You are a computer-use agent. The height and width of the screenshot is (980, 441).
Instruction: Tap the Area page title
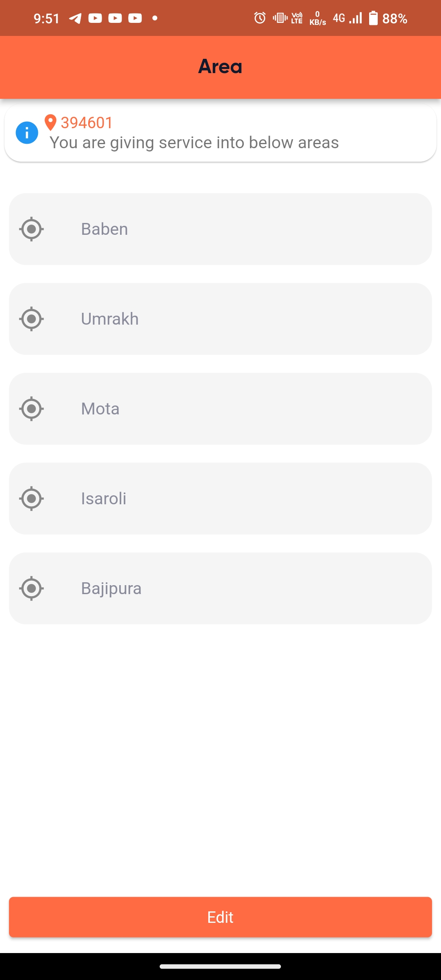(220, 67)
